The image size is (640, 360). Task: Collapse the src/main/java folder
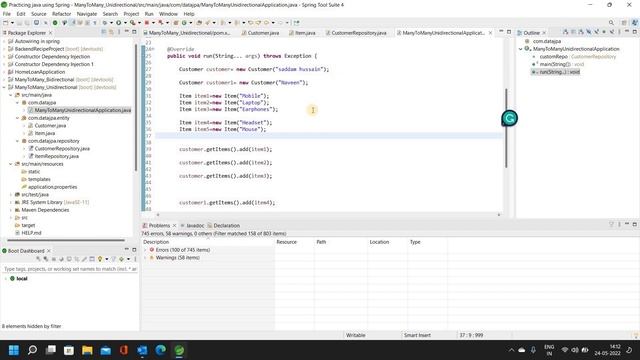pyautogui.click(x=11, y=95)
